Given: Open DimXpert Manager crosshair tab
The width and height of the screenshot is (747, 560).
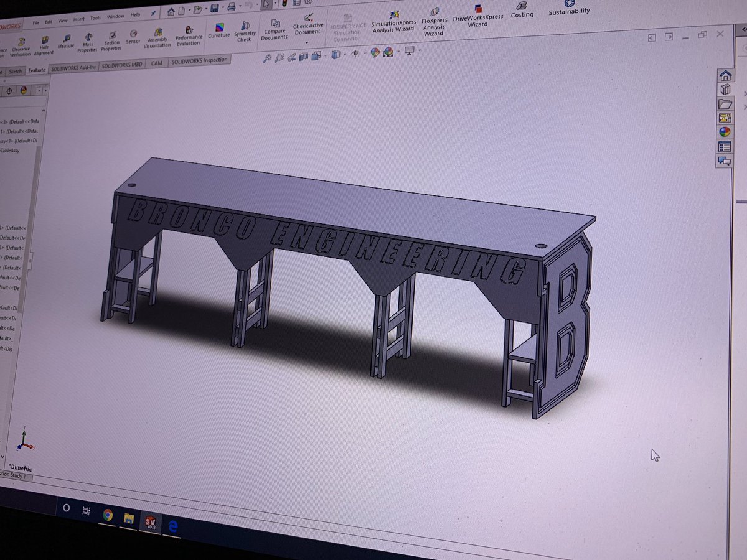Looking at the screenshot, I should (9, 91).
